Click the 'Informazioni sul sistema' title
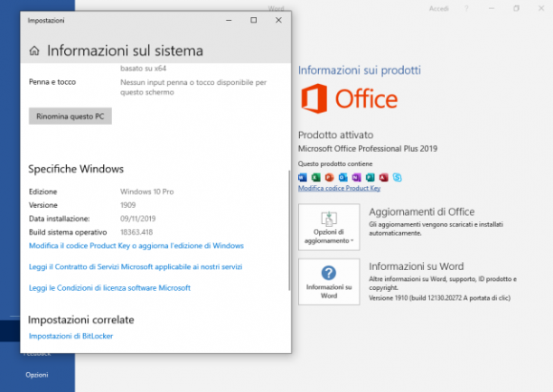The height and width of the screenshot is (392, 553). click(126, 51)
